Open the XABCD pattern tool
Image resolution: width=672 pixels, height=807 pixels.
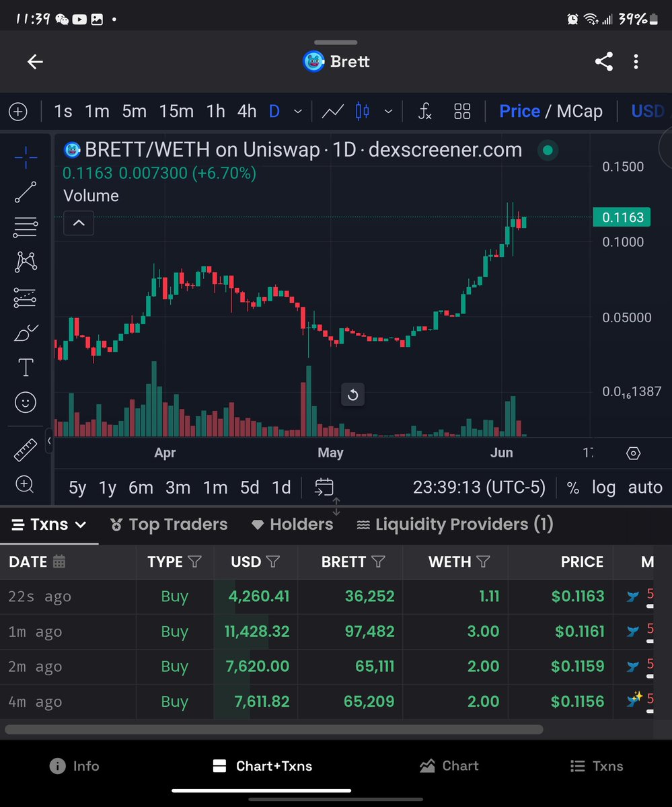coord(26,262)
